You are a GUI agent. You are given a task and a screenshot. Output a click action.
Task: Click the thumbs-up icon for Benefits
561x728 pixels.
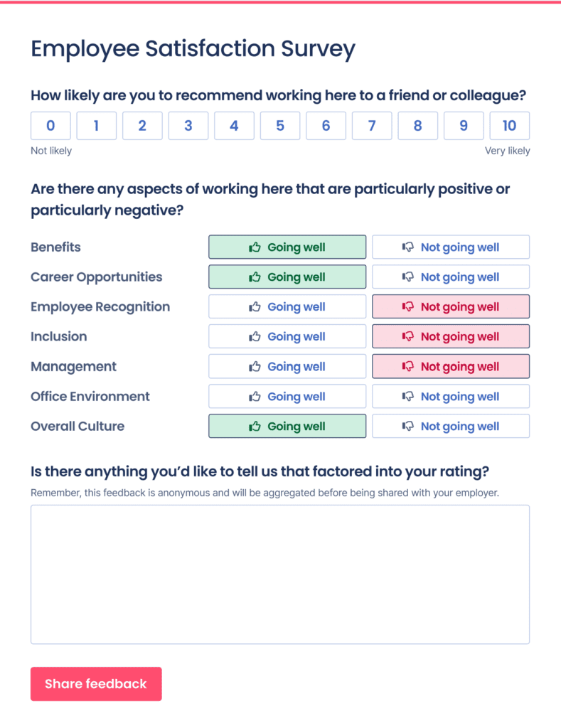tap(255, 247)
